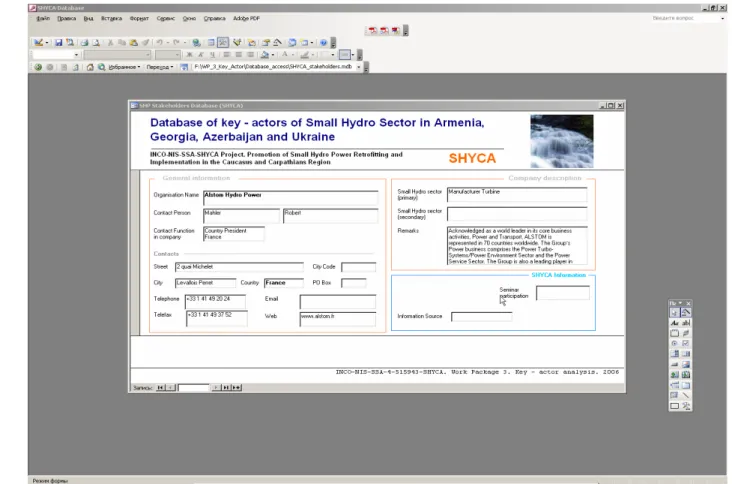The height and width of the screenshot is (484, 732).
Task: Click the Search the Web icon
Action: click(x=101, y=67)
